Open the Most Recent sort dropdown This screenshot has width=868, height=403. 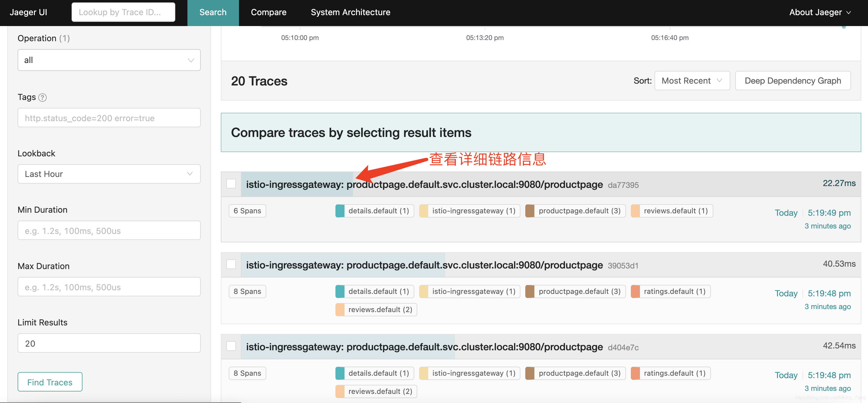click(692, 81)
